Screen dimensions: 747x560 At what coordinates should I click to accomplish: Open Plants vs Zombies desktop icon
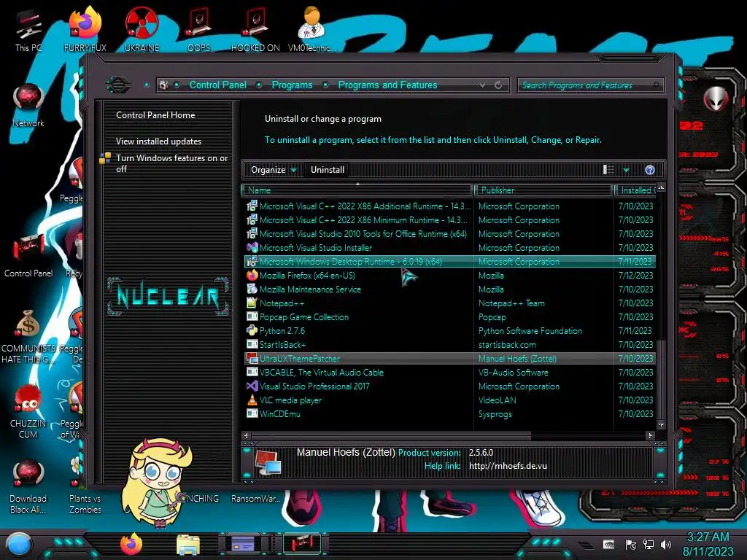pos(85,486)
